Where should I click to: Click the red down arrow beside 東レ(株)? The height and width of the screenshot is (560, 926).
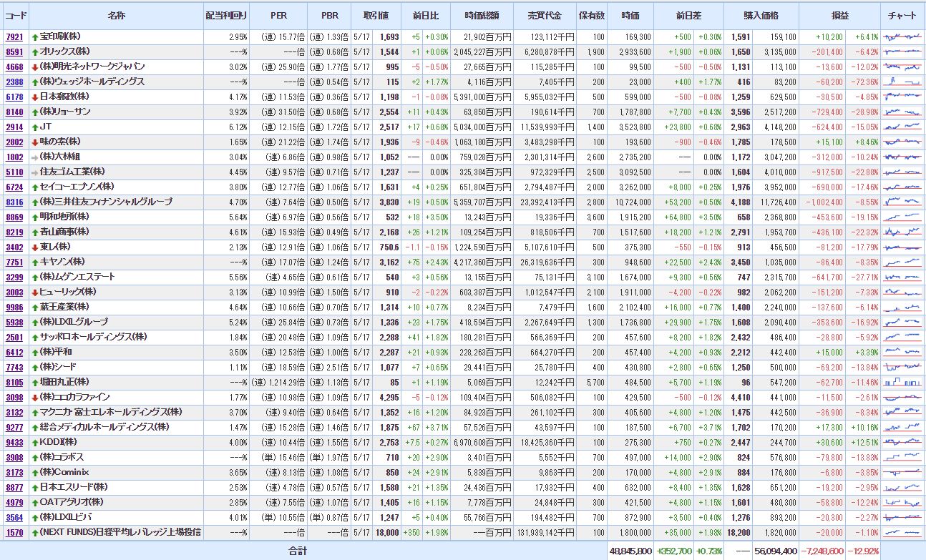click(x=35, y=247)
